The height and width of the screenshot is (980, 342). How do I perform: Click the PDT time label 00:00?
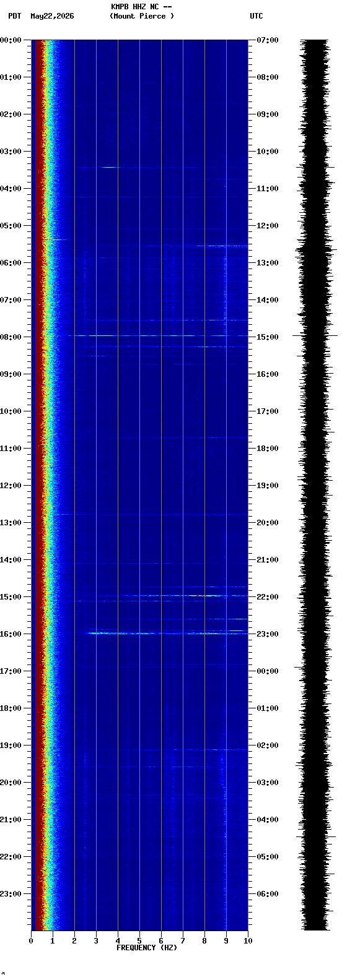(x=11, y=40)
